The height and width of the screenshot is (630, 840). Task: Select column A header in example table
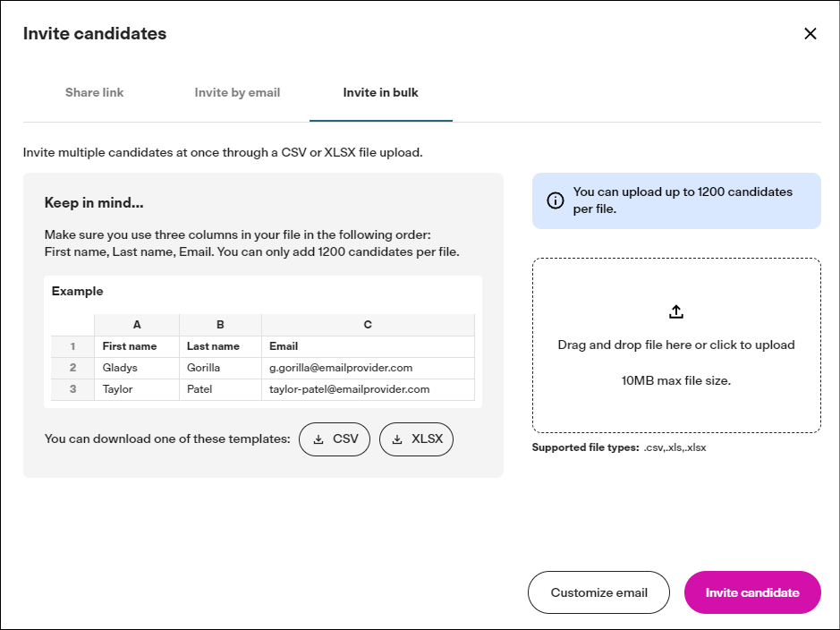click(x=137, y=325)
